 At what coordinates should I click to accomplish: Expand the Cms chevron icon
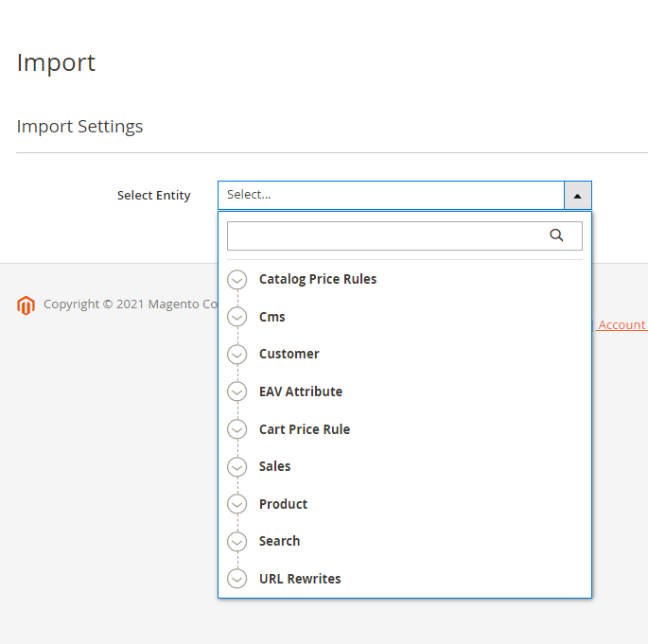point(236,317)
